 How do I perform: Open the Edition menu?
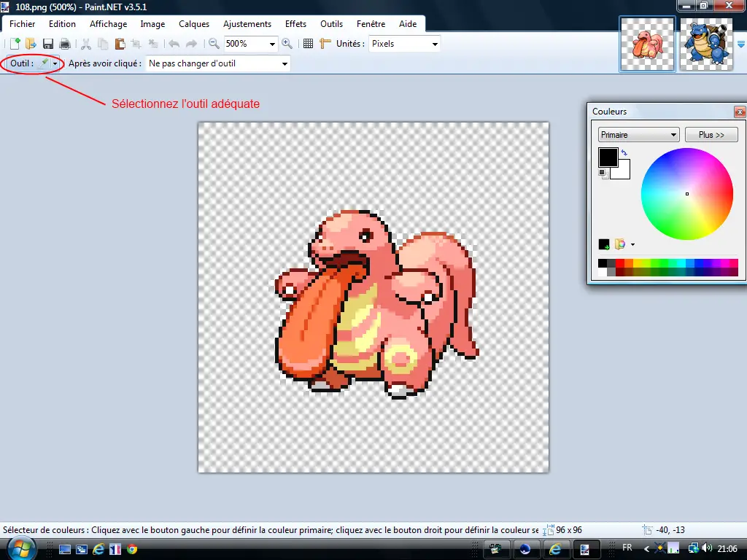(x=62, y=24)
